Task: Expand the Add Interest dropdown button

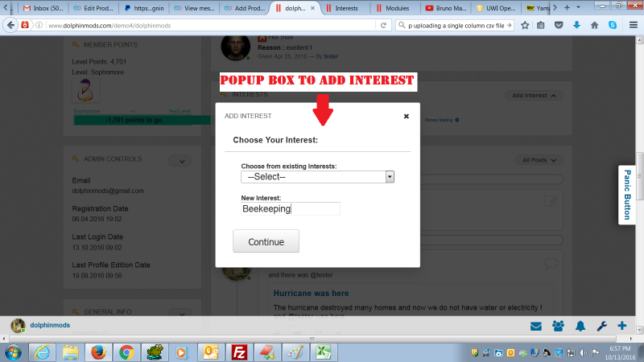Action: tap(534, 95)
